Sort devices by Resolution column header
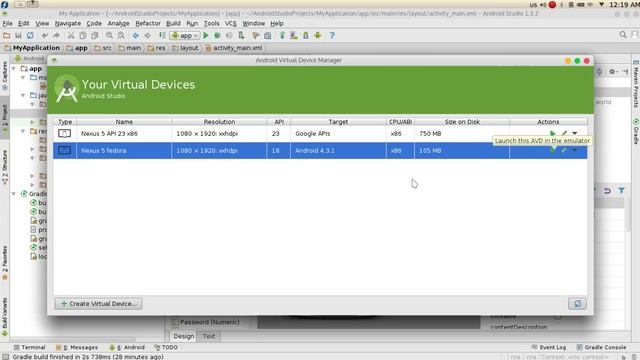Viewport: 640px width, 360px height. (219, 122)
